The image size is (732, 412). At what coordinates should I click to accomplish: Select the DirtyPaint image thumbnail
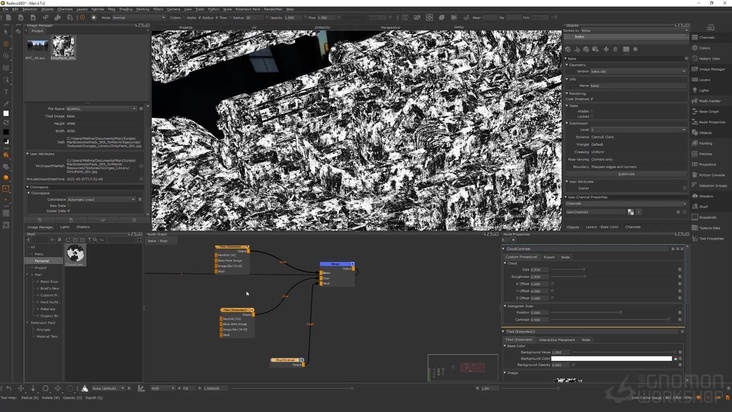[63, 47]
